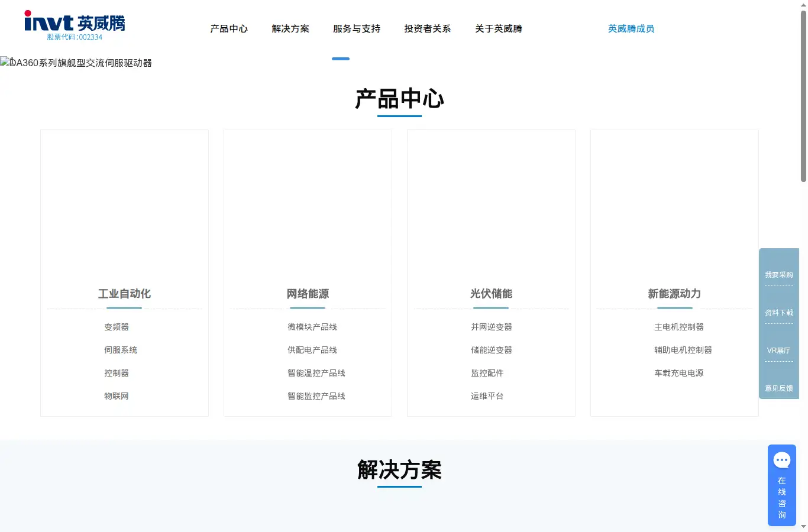Open the 新能源动力 category heading

click(x=674, y=294)
